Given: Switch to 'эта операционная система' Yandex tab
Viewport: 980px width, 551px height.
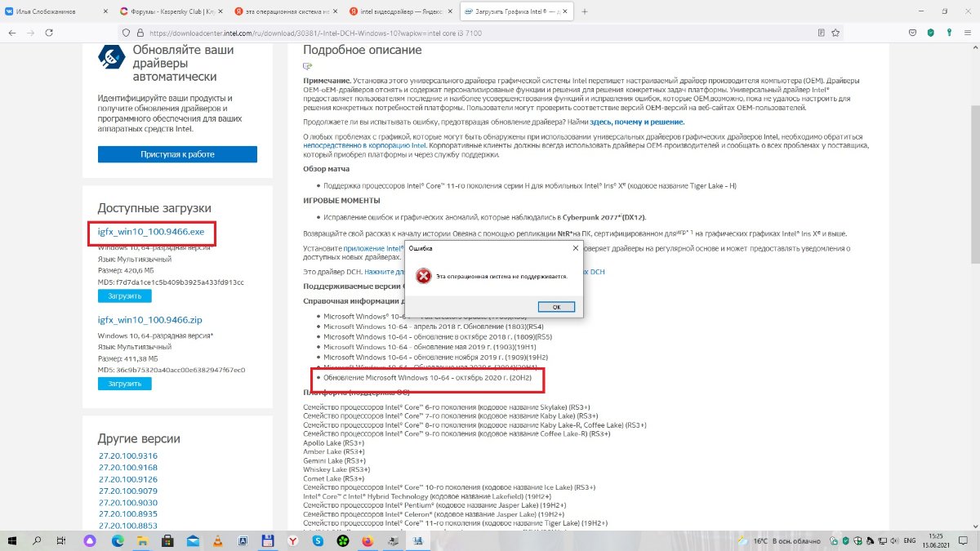Looking at the screenshot, I should [x=285, y=11].
